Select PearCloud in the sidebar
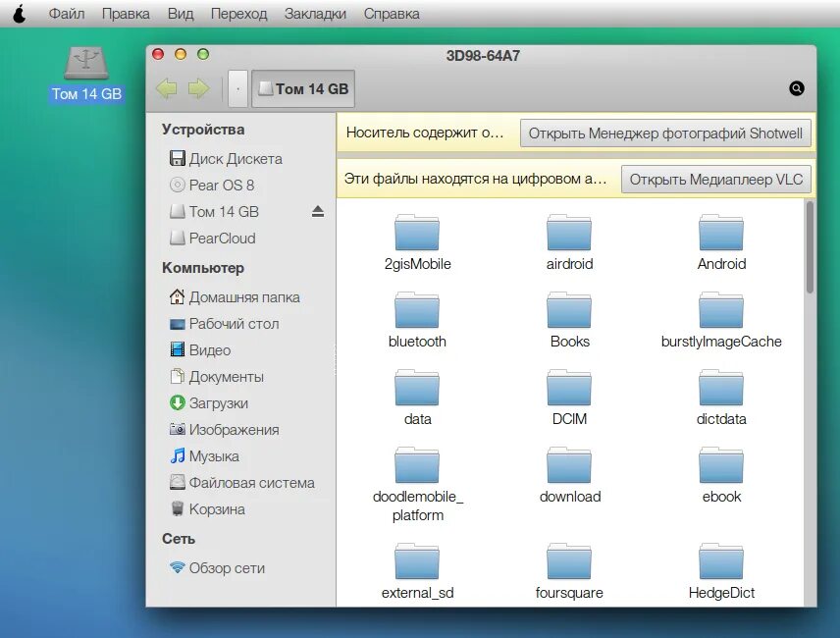Viewport: 840px width, 638px height. click(x=212, y=238)
